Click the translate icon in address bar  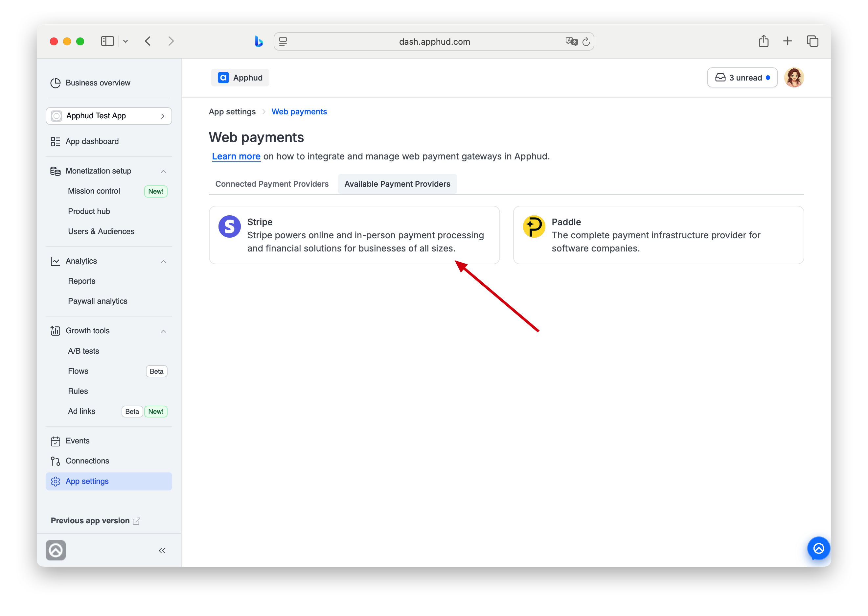[571, 41]
